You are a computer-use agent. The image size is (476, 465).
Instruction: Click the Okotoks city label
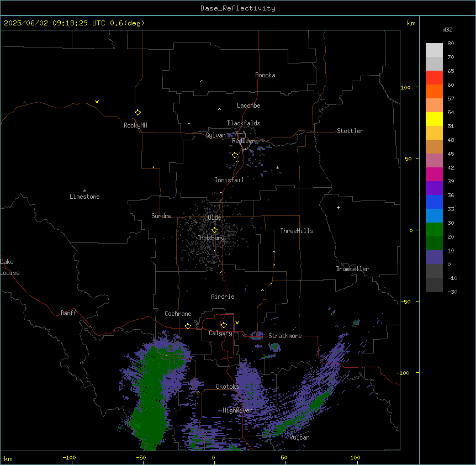(228, 387)
